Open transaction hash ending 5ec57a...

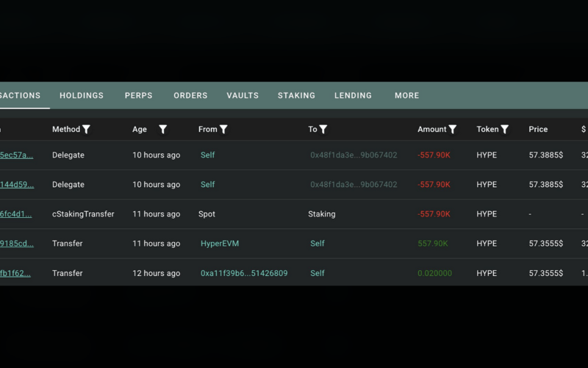[16, 155]
